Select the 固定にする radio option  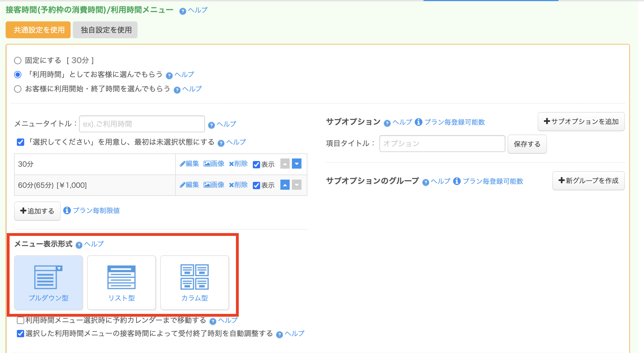pos(18,61)
